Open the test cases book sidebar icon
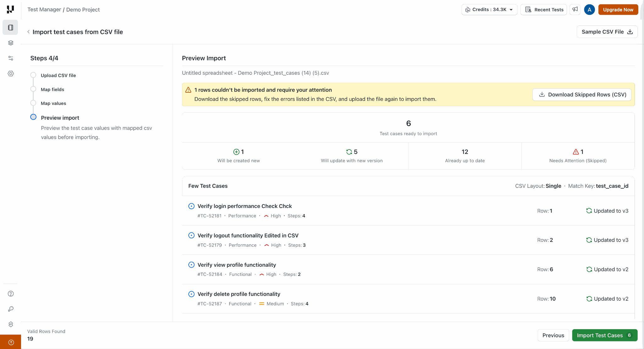This screenshot has width=644, height=349. [x=10, y=27]
